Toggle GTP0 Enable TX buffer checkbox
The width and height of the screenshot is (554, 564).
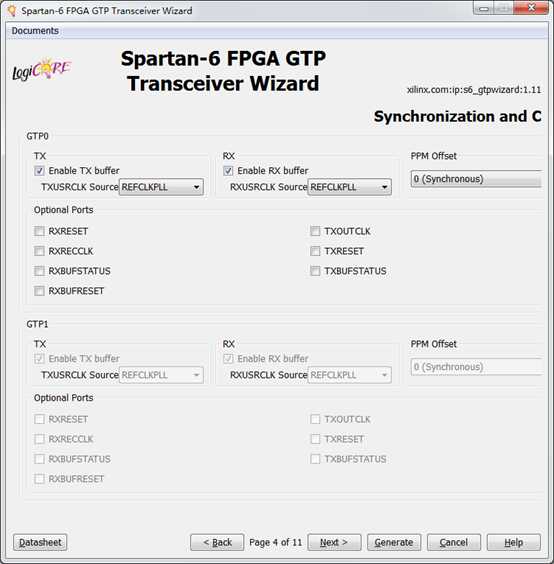point(39,170)
